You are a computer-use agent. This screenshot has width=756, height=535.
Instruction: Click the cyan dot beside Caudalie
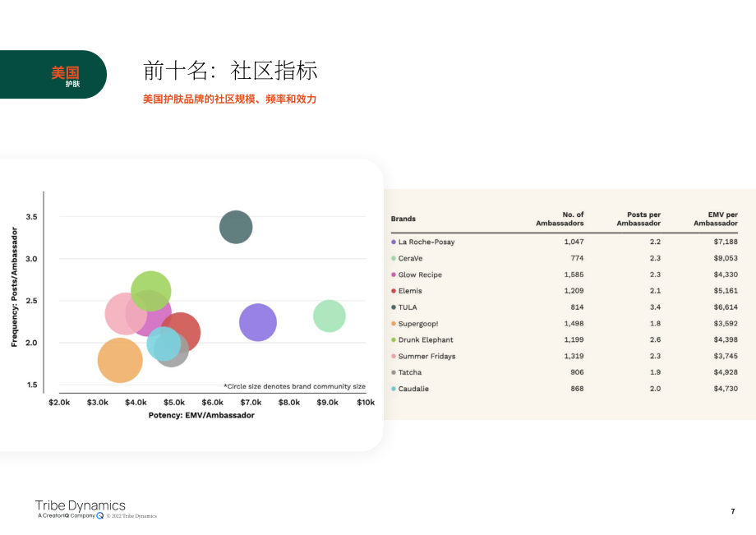coord(394,389)
